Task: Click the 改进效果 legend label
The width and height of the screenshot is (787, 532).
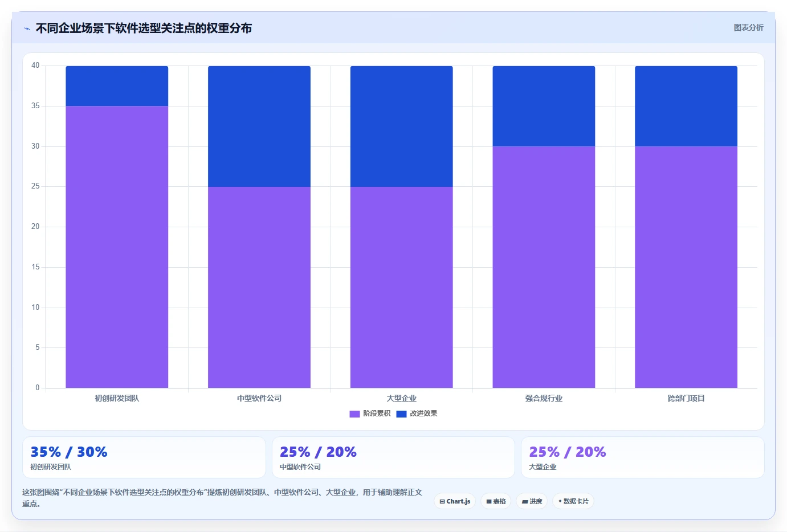Action: click(x=423, y=414)
